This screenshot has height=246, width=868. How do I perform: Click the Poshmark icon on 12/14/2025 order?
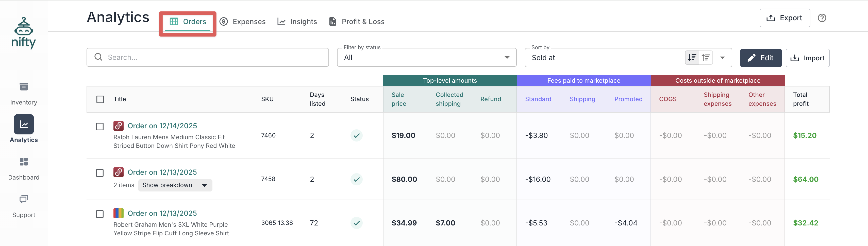coord(118,126)
